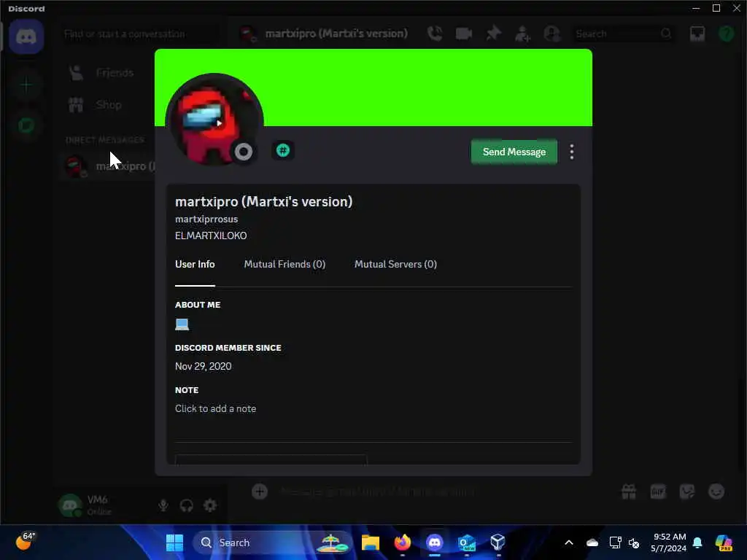Open the Windows Start menu

[x=174, y=542]
